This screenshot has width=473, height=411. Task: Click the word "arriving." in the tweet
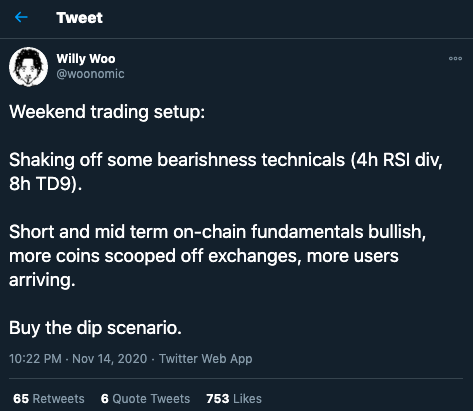tap(42, 280)
